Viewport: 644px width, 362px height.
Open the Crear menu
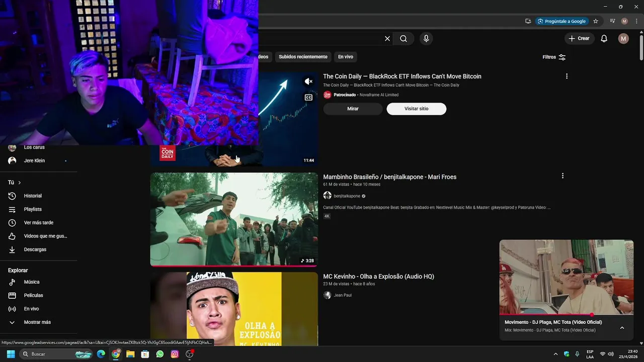click(579, 39)
